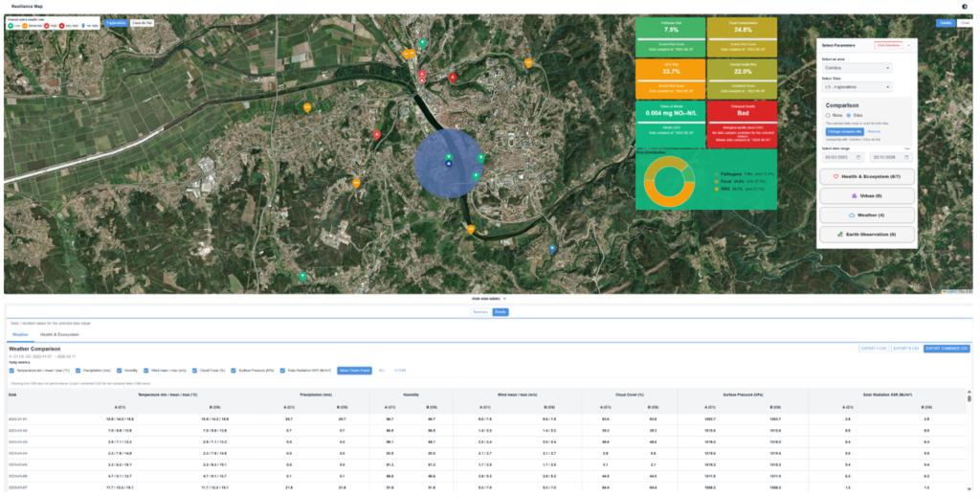Viewport: 980px width, 498px height.
Task: Open the Select an area dropdown
Action: click(857, 68)
